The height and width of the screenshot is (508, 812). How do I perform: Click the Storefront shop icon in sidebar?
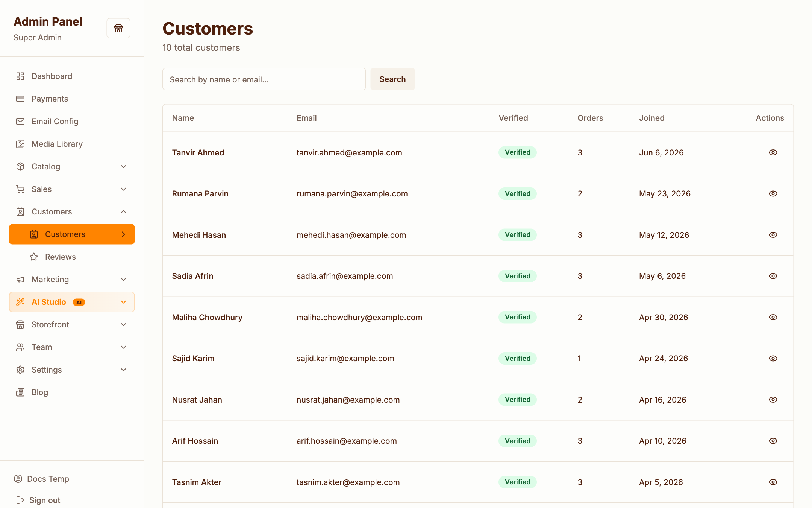(x=20, y=325)
